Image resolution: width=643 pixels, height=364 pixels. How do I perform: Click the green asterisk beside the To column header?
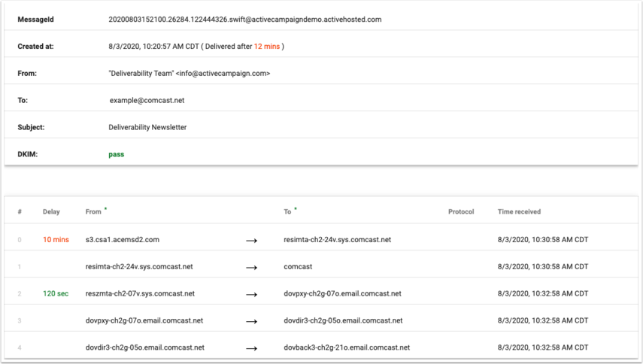coord(296,209)
